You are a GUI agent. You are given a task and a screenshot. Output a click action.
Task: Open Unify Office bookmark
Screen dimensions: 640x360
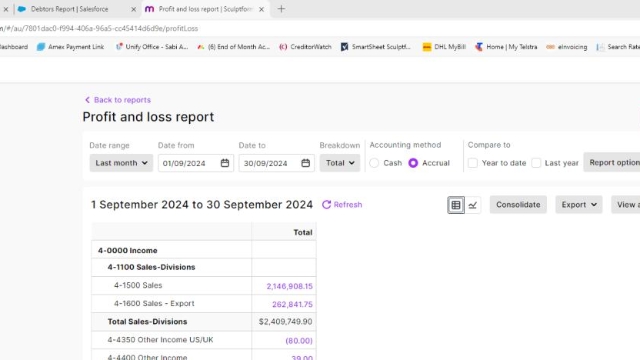tap(151, 47)
